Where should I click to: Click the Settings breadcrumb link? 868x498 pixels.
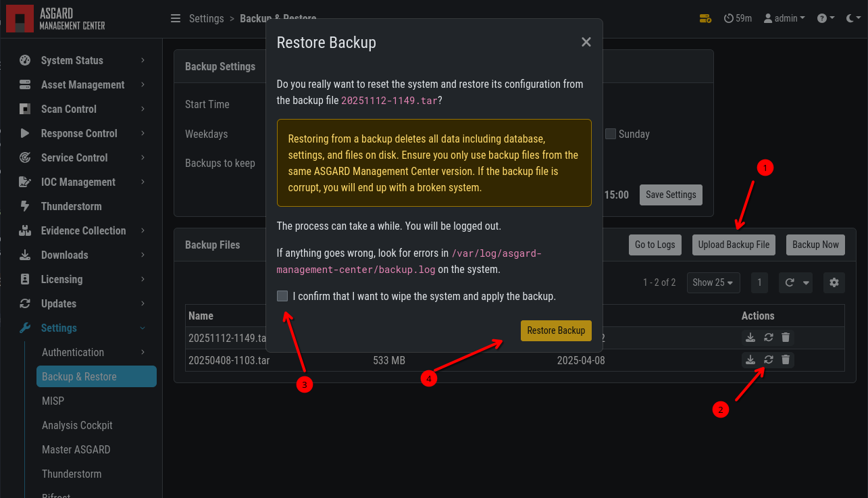pyautogui.click(x=206, y=18)
